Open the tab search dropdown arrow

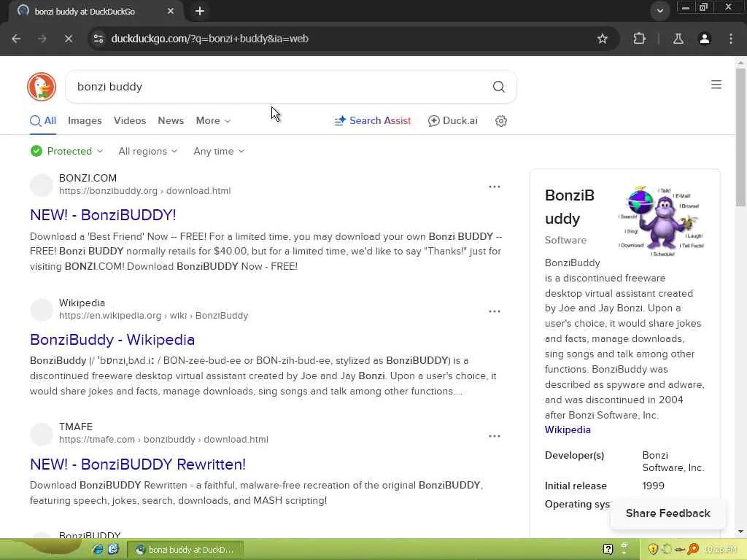[659, 10]
